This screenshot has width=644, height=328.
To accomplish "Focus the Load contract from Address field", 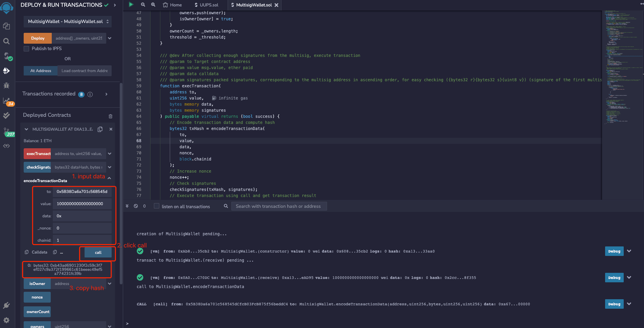I will 85,71.
